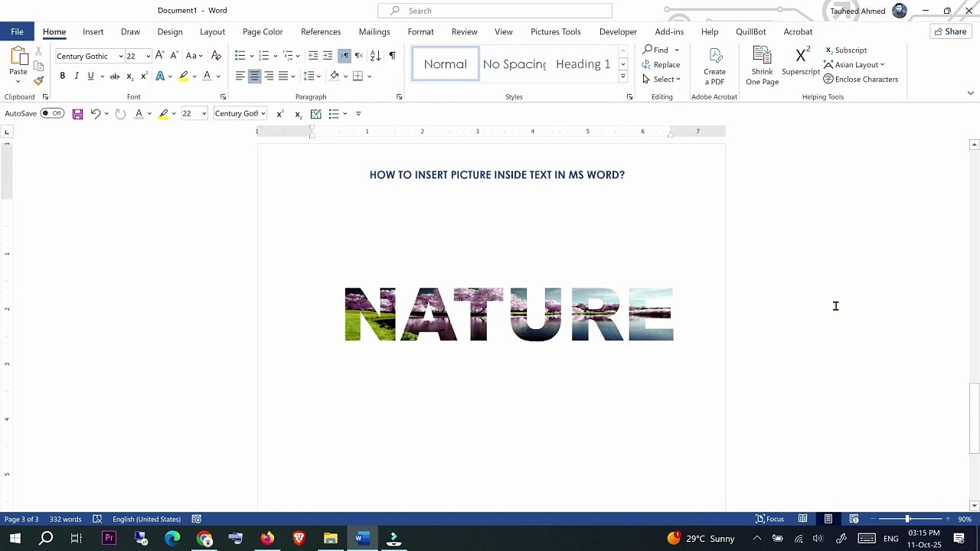
Task: Toggle Center alignment in the ribbon
Action: [x=254, y=76]
